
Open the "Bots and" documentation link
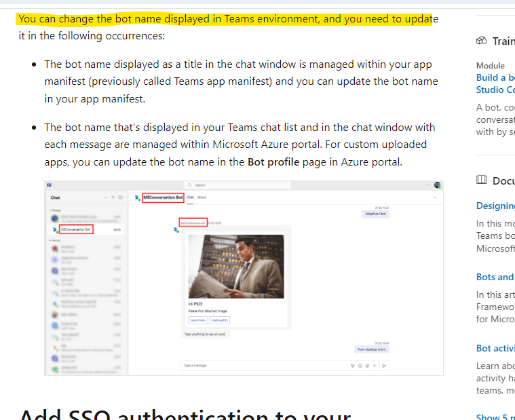[495, 277]
